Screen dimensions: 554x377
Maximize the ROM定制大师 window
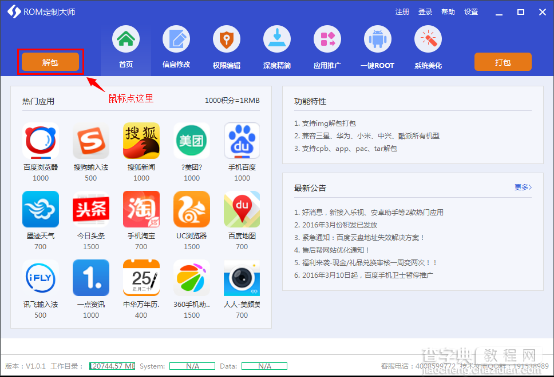(520, 12)
